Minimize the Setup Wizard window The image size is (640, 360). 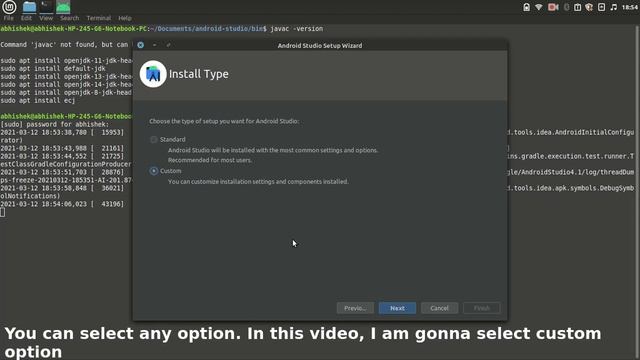pos(154,45)
